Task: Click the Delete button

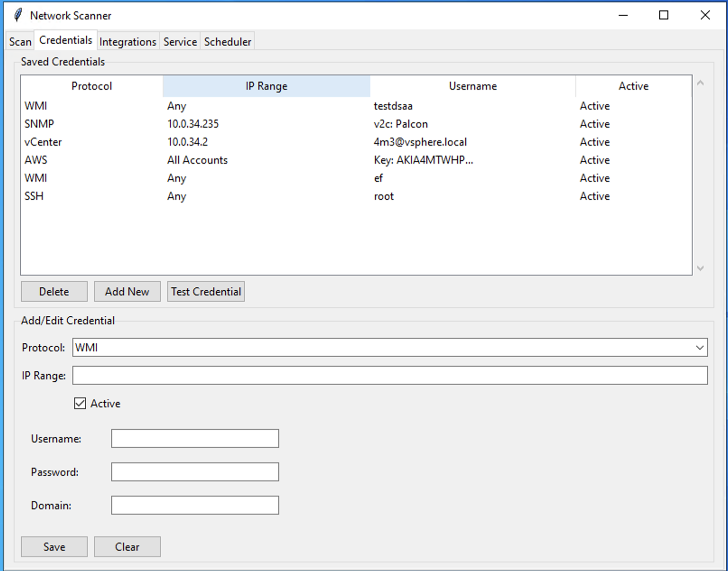Action: 54,291
